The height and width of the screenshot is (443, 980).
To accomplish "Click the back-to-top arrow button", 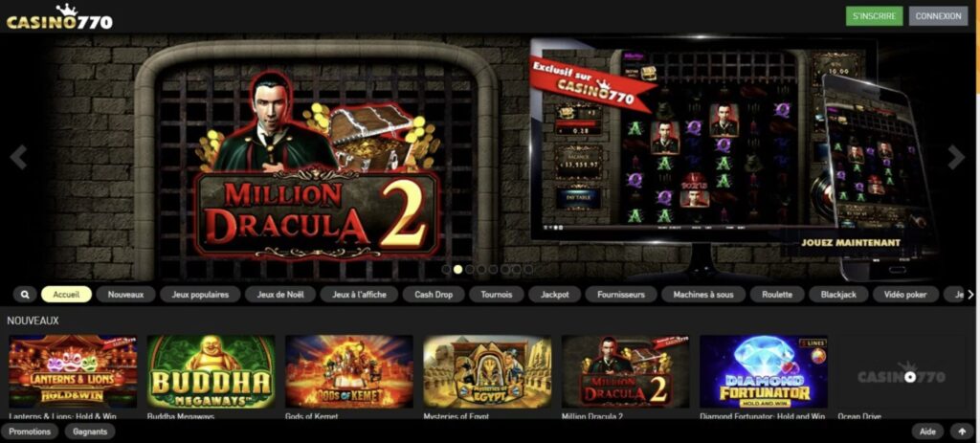I will click(962, 432).
